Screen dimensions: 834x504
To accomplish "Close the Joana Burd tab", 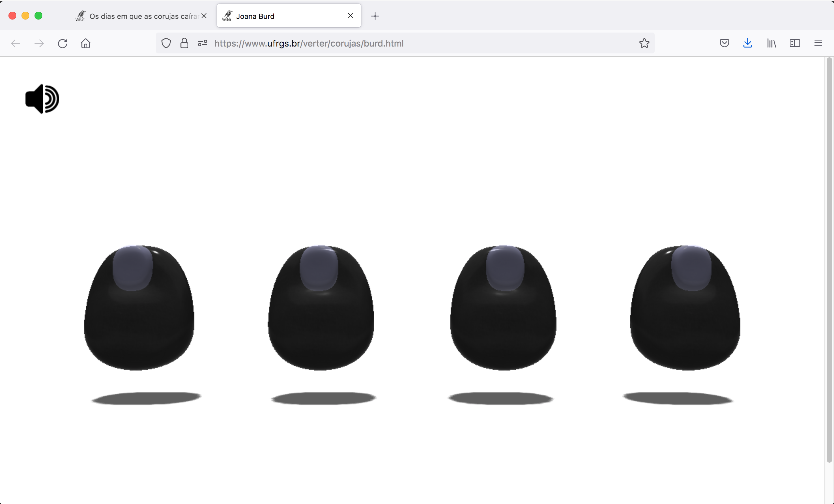I will (351, 16).
